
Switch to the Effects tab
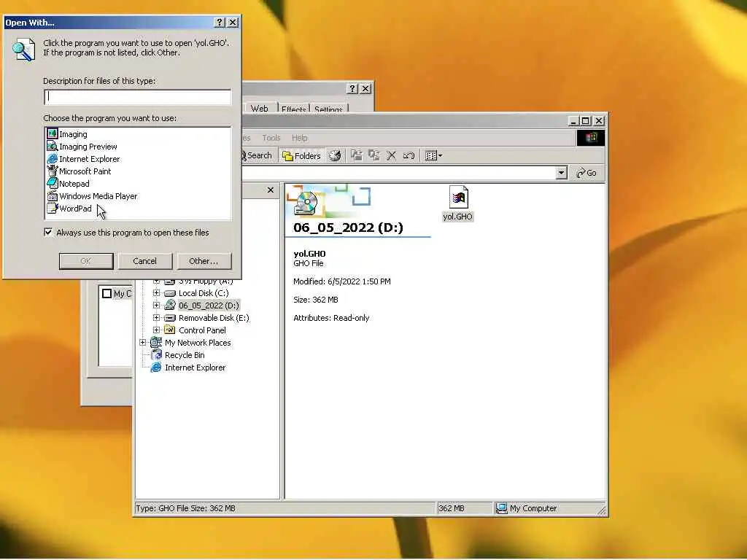pyautogui.click(x=293, y=109)
